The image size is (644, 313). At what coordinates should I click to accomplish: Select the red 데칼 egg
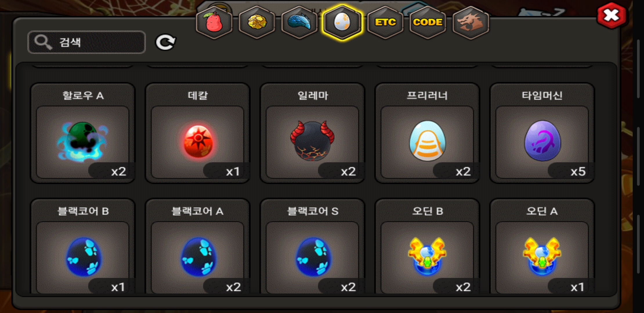pos(198,133)
